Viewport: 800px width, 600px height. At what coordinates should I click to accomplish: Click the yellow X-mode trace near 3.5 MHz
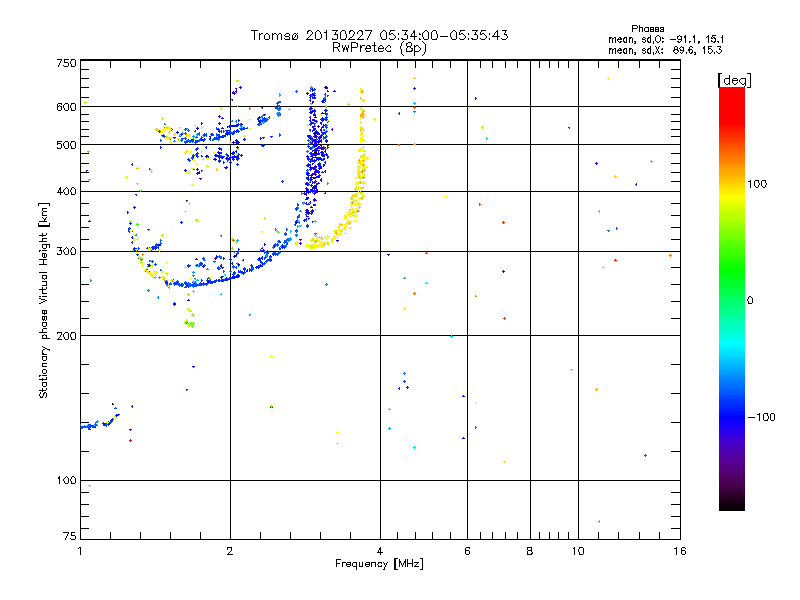(x=352, y=204)
